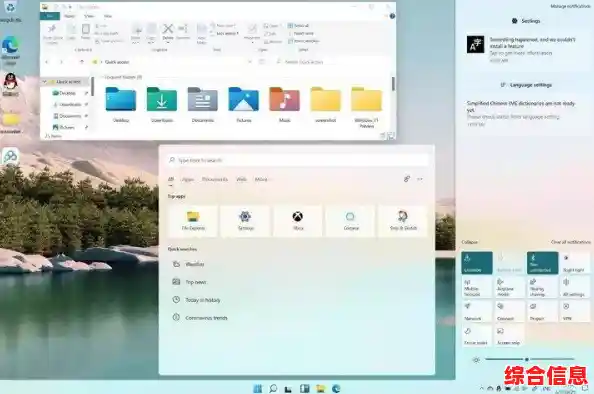Viewport: 594px width, 394px height.
Task: Adjust the brightness slider in action center
Action: click(x=530, y=359)
